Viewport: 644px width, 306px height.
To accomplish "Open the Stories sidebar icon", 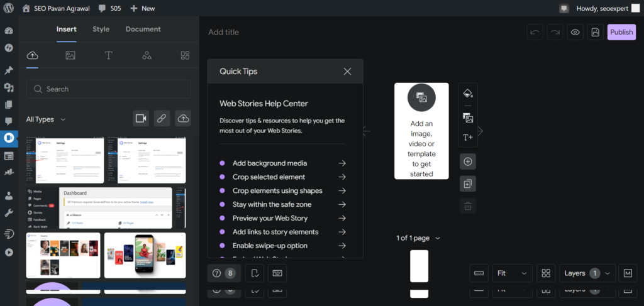I will [9, 138].
